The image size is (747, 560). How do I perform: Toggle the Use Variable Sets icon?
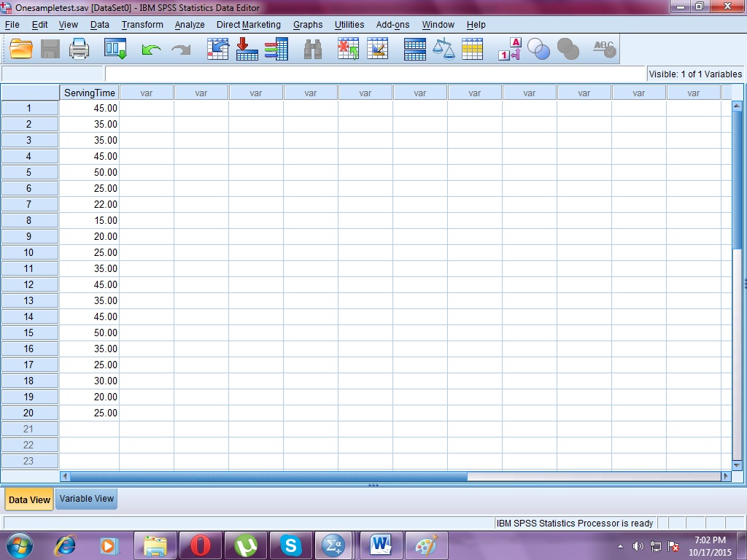(539, 49)
